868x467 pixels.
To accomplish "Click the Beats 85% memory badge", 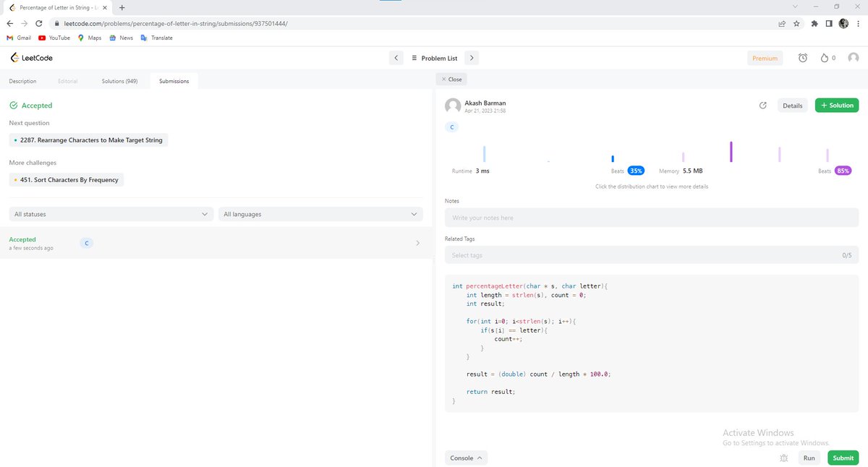I will coord(843,171).
